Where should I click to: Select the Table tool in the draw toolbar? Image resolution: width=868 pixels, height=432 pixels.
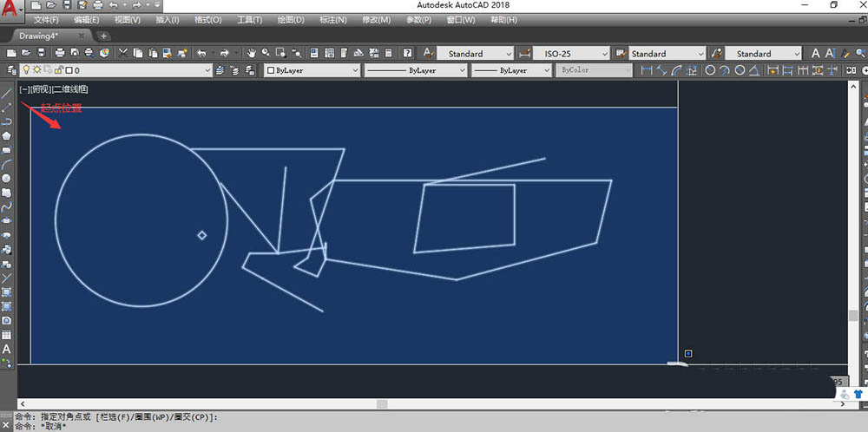pyautogui.click(x=7, y=335)
